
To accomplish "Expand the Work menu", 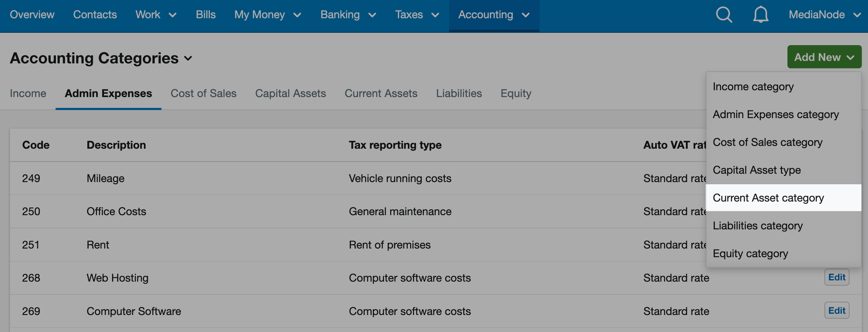I will click(x=156, y=15).
